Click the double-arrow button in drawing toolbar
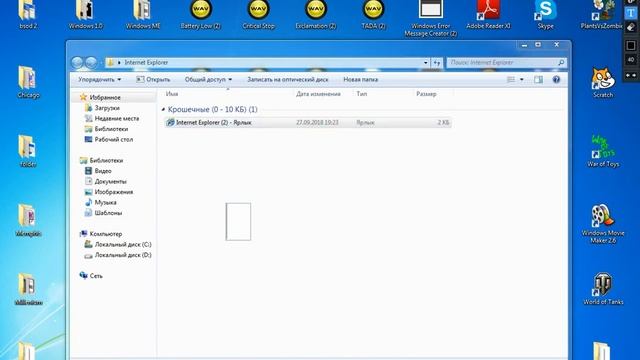The width and height of the screenshot is (640, 360). [631, 76]
